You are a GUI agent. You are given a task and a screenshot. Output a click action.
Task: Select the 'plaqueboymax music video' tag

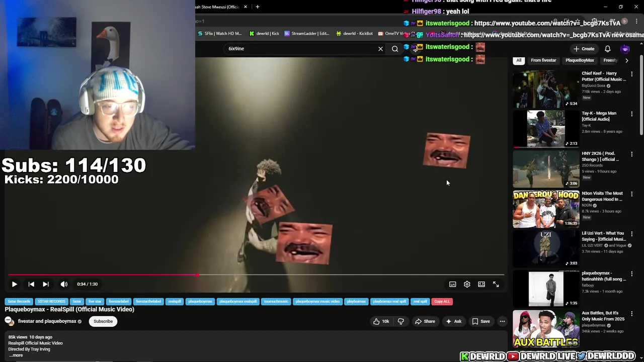(317, 301)
